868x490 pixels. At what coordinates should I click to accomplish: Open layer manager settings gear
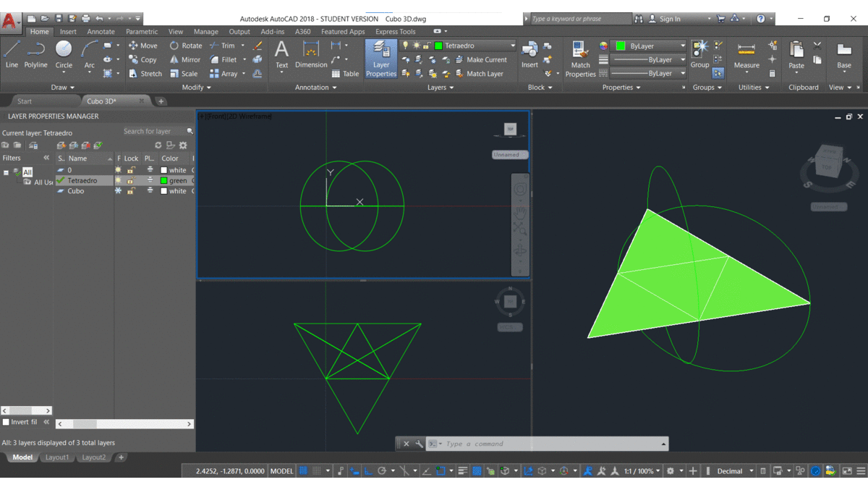point(183,145)
